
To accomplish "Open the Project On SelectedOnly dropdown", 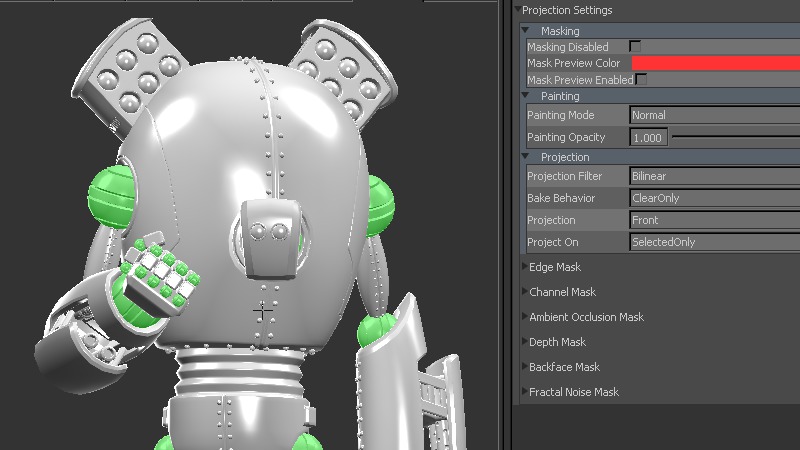I will (x=715, y=242).
